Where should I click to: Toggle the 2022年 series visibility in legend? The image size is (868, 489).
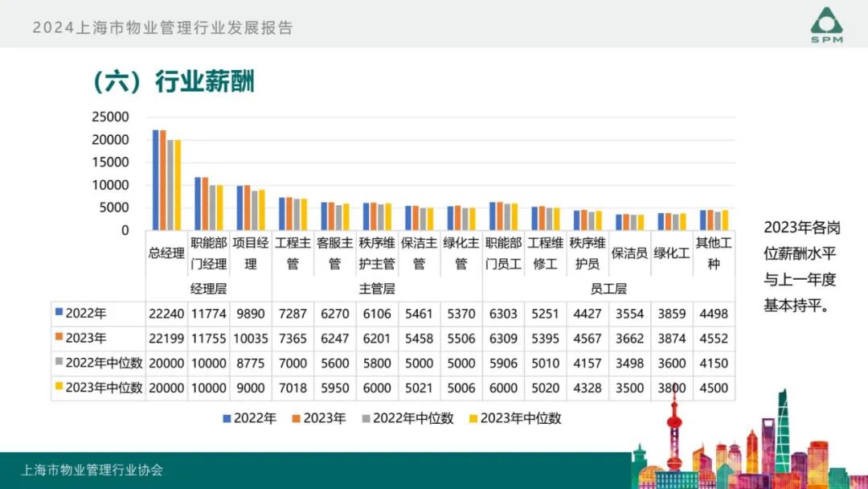pos(226,418)
